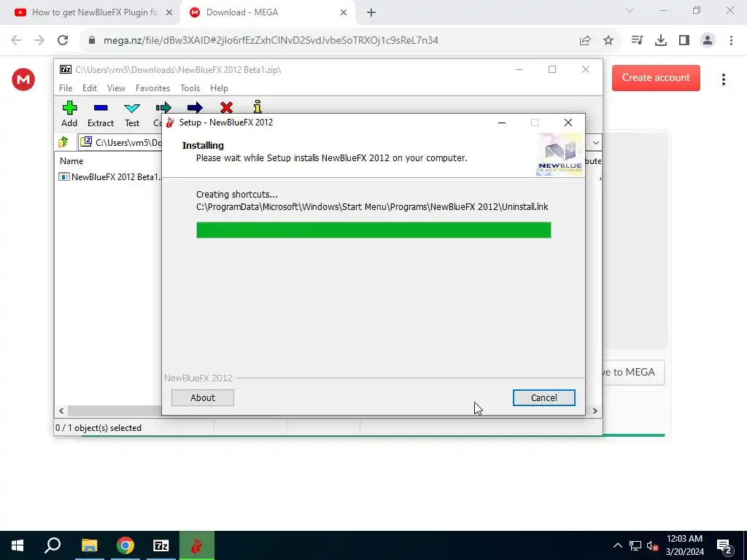747x560 pixels.
Task: Open the Tools menu in 7-Zip
Action: (190, 88)
